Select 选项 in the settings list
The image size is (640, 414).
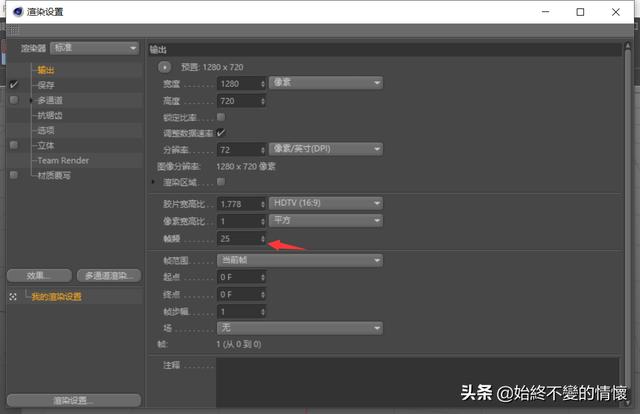coord(46,131)
